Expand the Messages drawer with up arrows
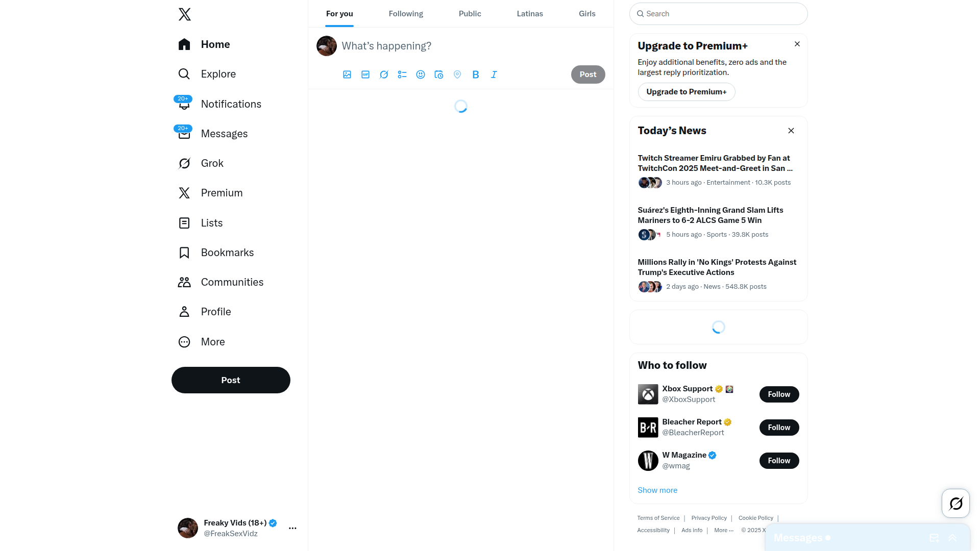Screen dimensions: 980x551 [952, 538]
